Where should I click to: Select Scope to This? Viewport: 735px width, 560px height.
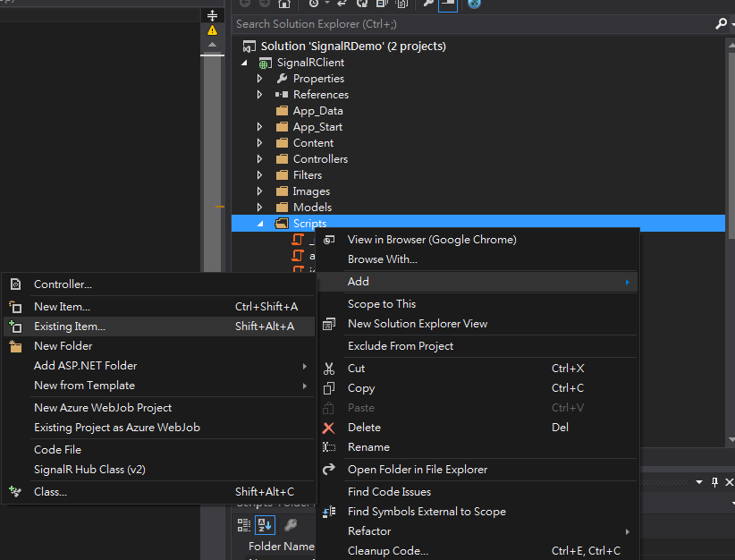coord(477,304)
